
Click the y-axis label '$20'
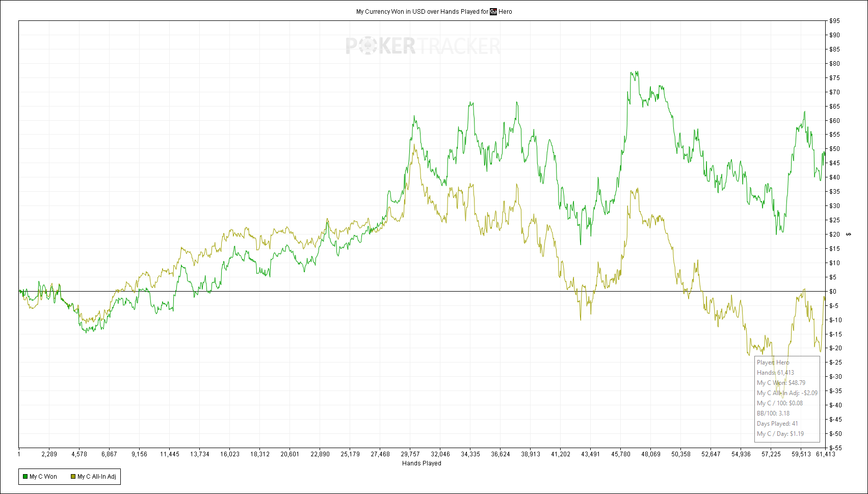point(835,235)
